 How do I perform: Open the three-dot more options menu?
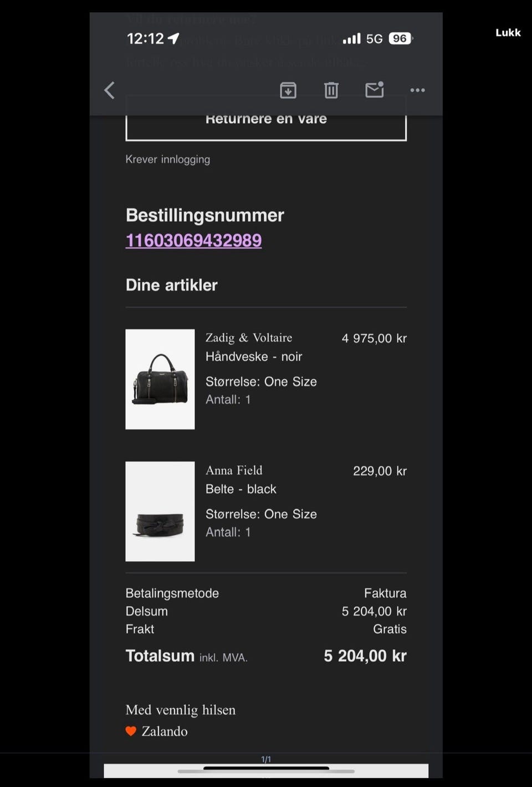[418, 90]
